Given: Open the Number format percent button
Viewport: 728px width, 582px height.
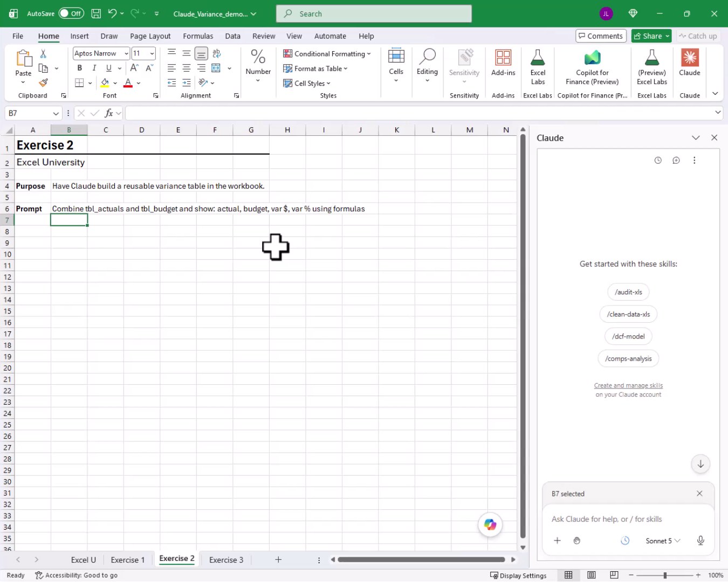Looking at the screenshot, I should pyautogui.click(x=258, y=65).
